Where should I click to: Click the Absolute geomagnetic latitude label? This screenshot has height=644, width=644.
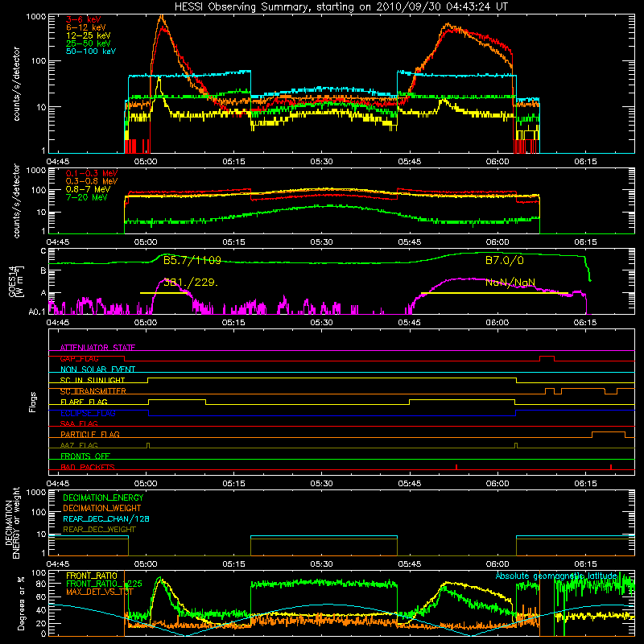click(x=556, y=576)
